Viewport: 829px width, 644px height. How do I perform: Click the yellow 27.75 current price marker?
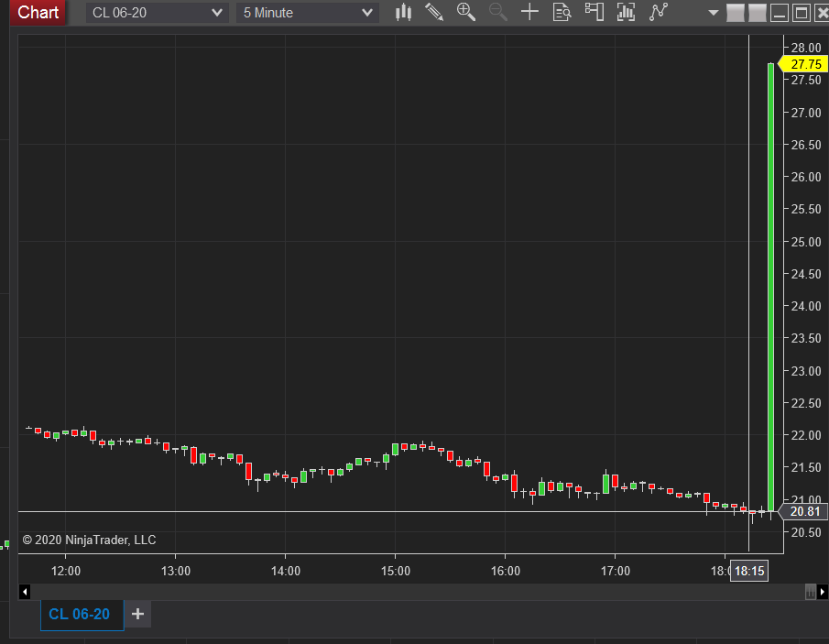pyautogui.click(x=803, y=64)
